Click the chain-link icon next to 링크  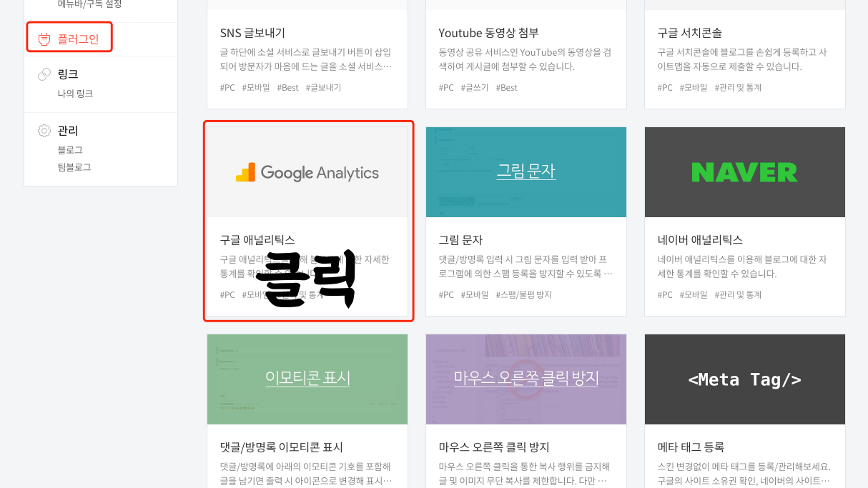click(x=43, y=74)
